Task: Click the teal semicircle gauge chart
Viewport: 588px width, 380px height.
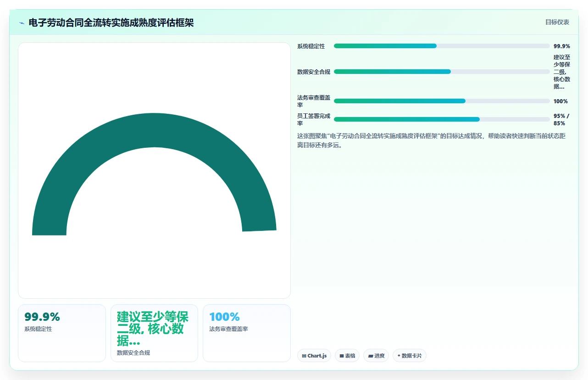Action: pos(154,174)
